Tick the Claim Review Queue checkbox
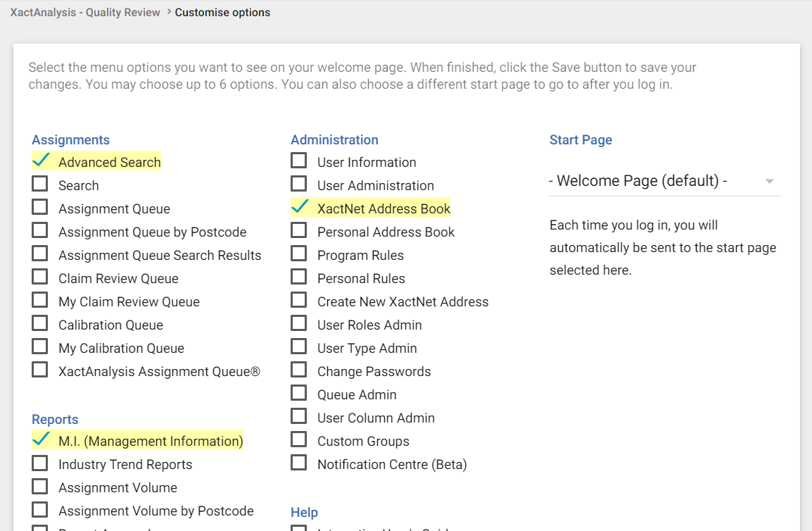 [40, 277]
